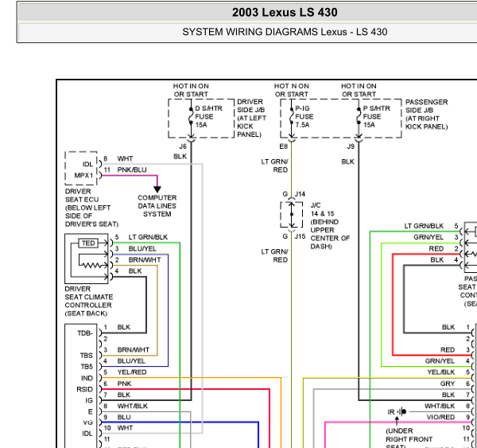The width and height of the screenshot is (477, 448).
Task: Select the "D S/HTR FUSE 15A" label
Action: (208, 116)
